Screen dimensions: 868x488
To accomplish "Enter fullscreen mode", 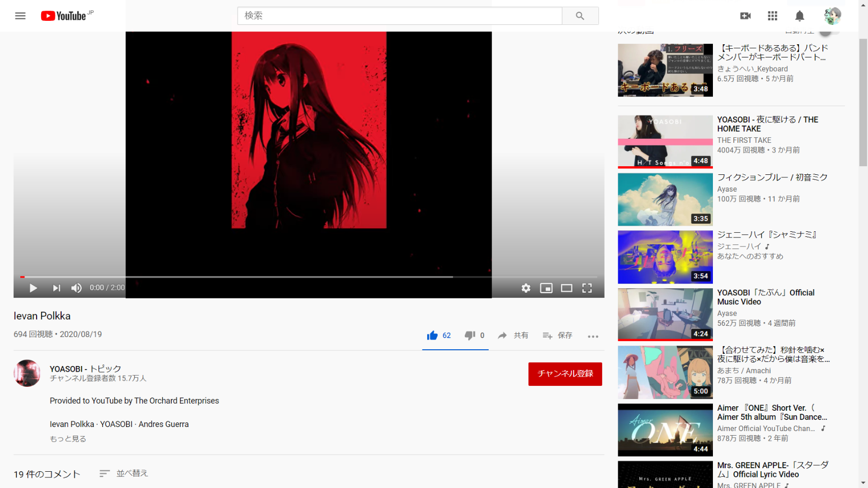I will [x=587, y=288].
